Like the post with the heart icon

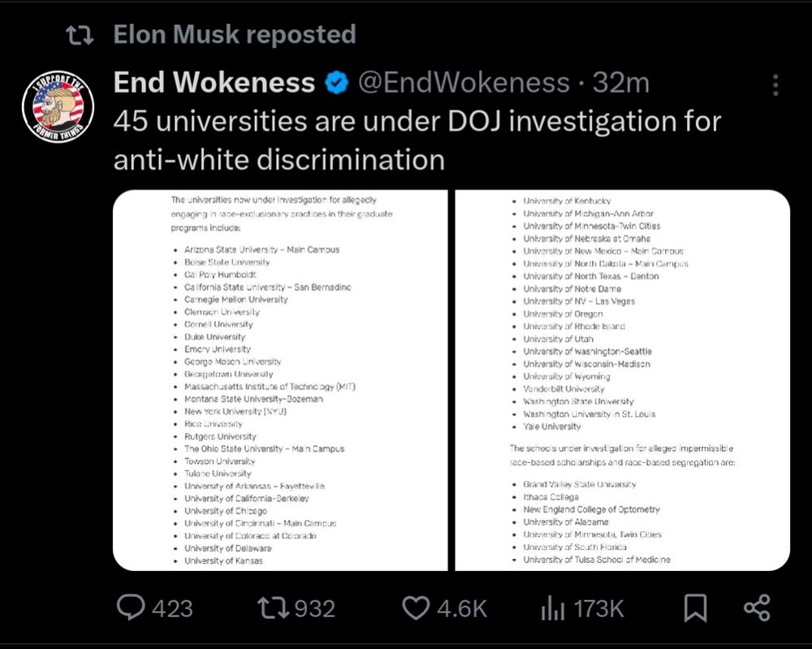point(417,608)
